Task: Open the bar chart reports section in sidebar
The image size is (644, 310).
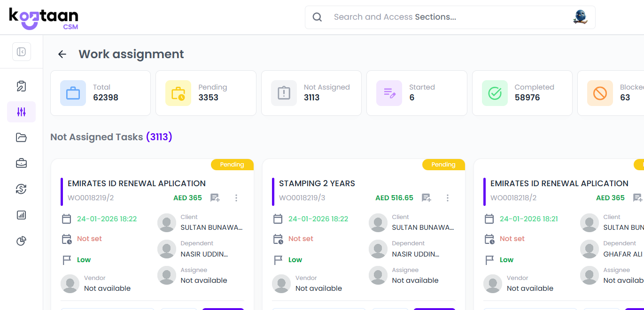Action: [x=21, y=215]
